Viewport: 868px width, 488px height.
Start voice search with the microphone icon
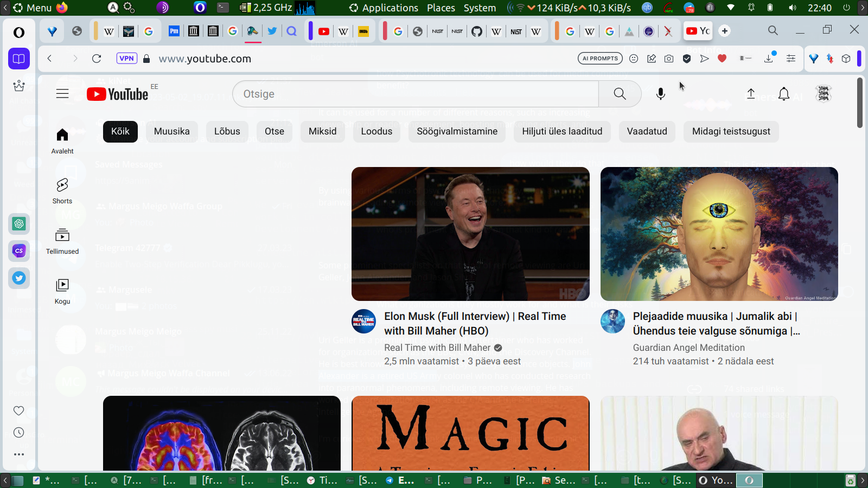660,94
